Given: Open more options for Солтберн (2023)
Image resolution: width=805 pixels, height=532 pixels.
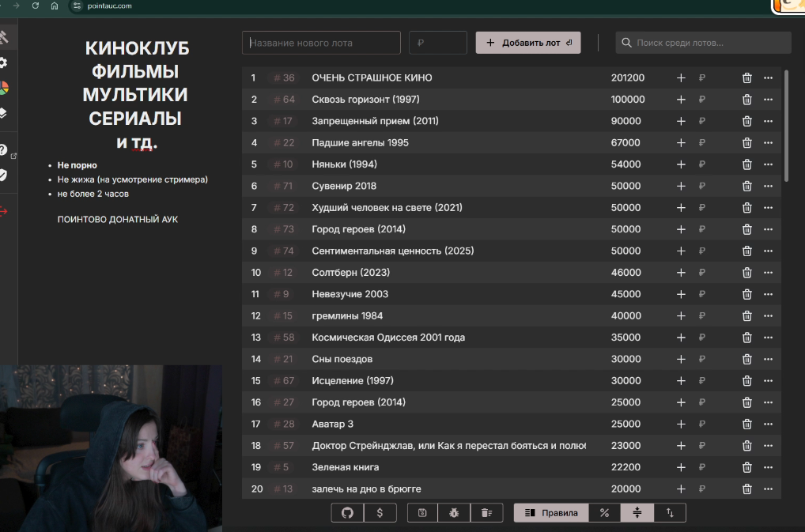Looking at the screenshot, I should pos(768,273).
